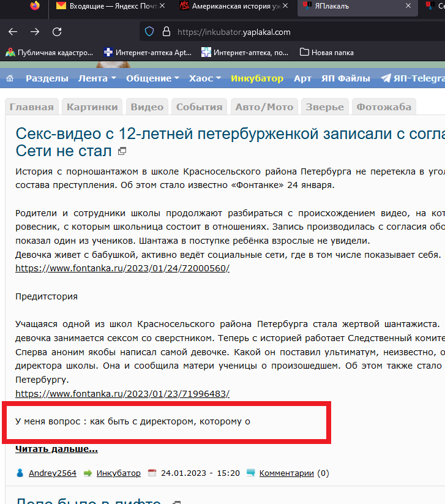Switch to the Главная category tab
The width and height of the screenshot is (445, 504).
[31, 107]
